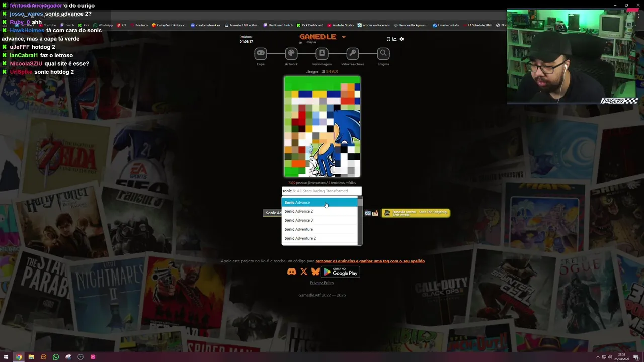The width and height of the screenshot is (644, 362).
Task: Choose Sonic Advance from suggestions
Action: [x=319, y=202]
